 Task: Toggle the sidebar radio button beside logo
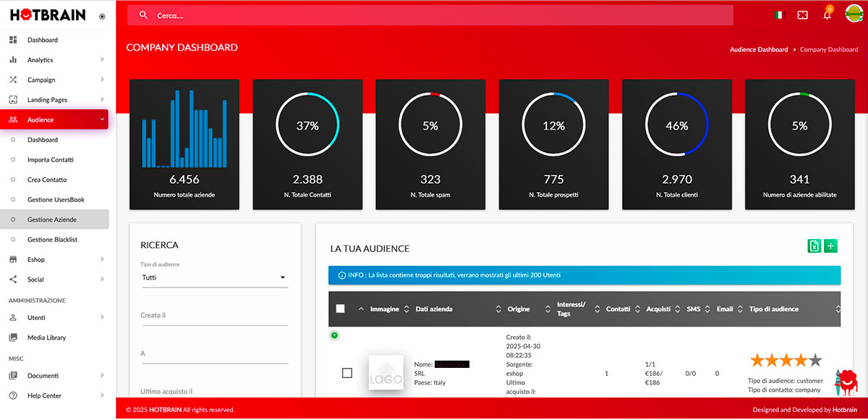point(101,16)
